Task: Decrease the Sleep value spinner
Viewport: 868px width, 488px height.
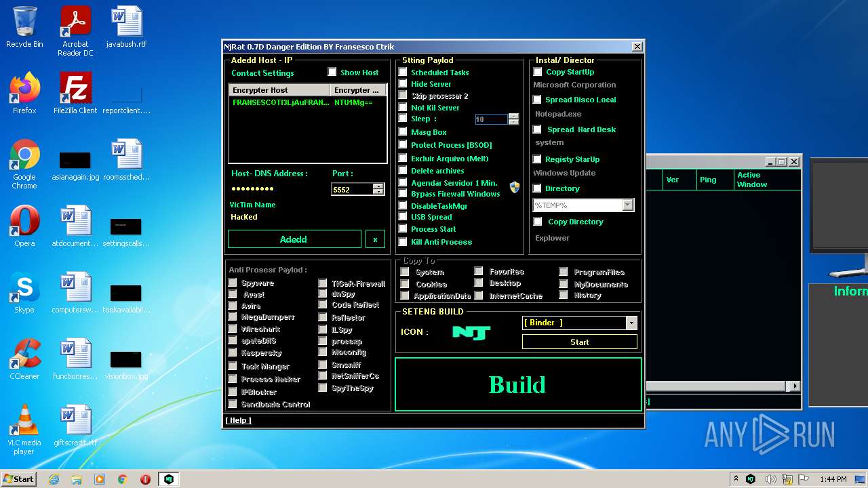Action: coord(513,122)
